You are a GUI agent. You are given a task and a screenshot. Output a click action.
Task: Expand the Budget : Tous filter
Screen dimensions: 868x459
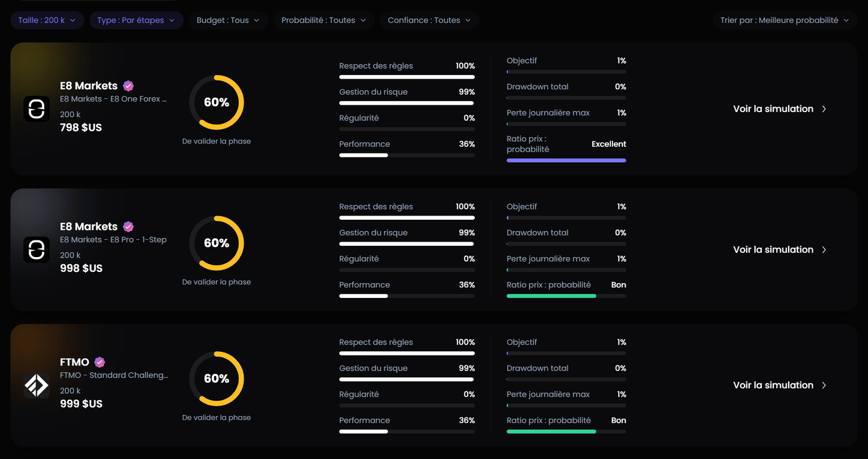[x=228, y=20]
